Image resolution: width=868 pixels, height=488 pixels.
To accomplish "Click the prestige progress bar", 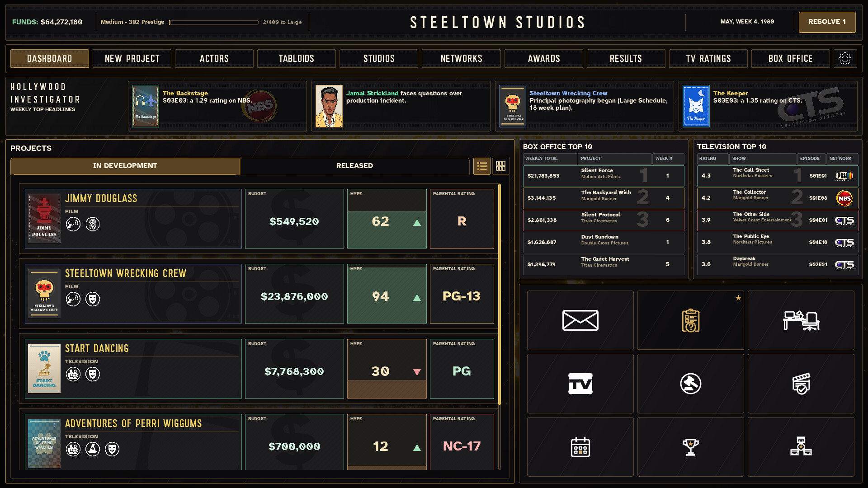I will [x=214, y=22].
